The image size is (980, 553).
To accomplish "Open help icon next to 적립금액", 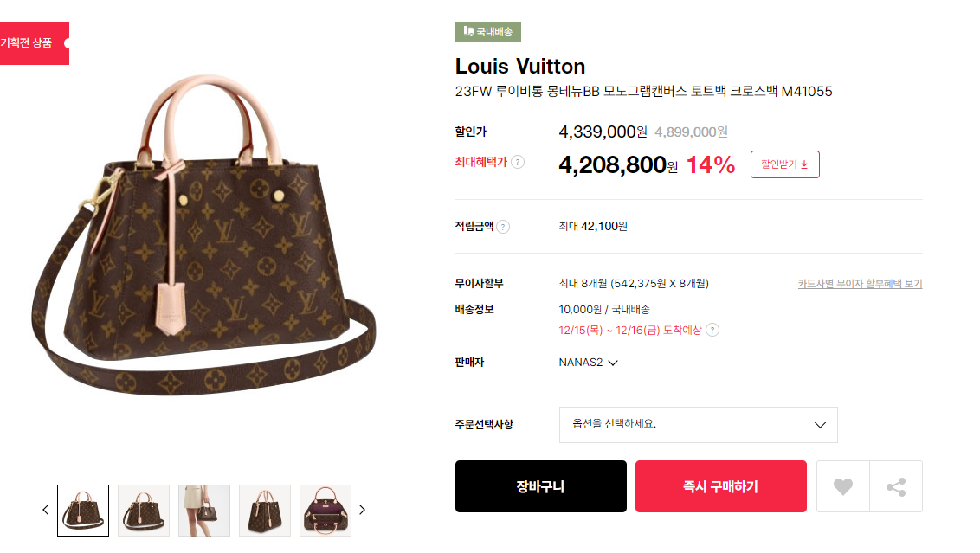I will tap(503, 227).
